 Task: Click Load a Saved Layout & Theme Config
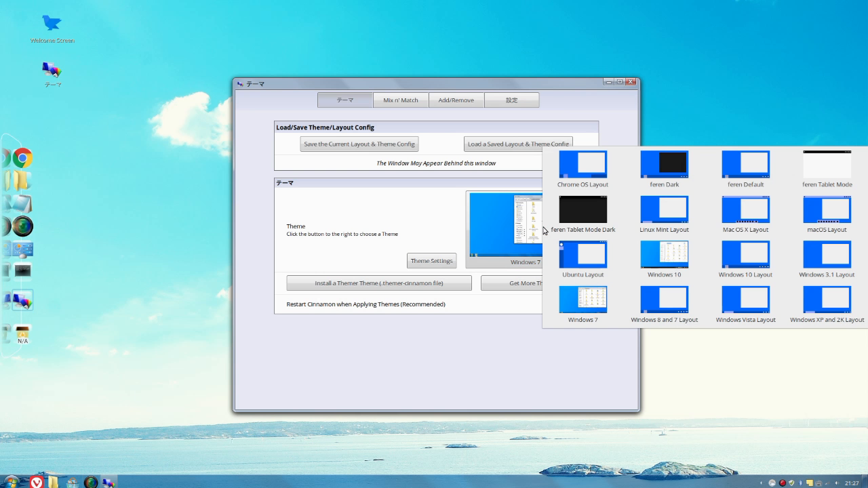[x=518, y=144]
